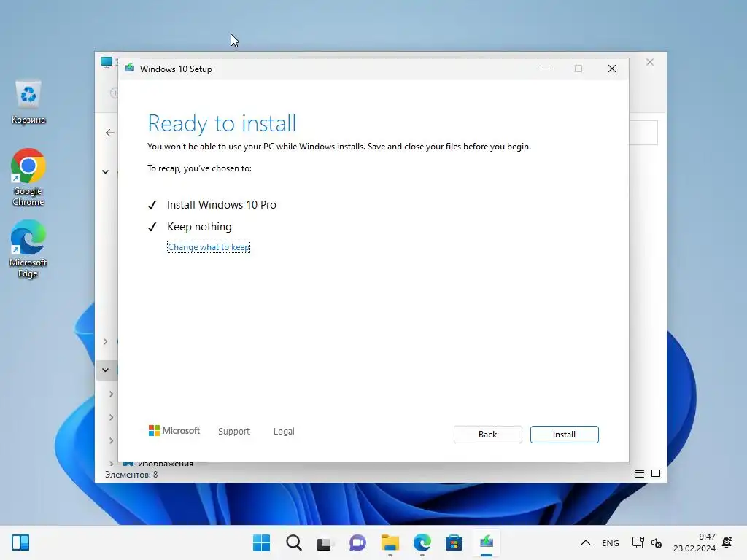747x560 pixels.
Task: Select the Windows Setup taskbar icon
Action: (487, 542)
